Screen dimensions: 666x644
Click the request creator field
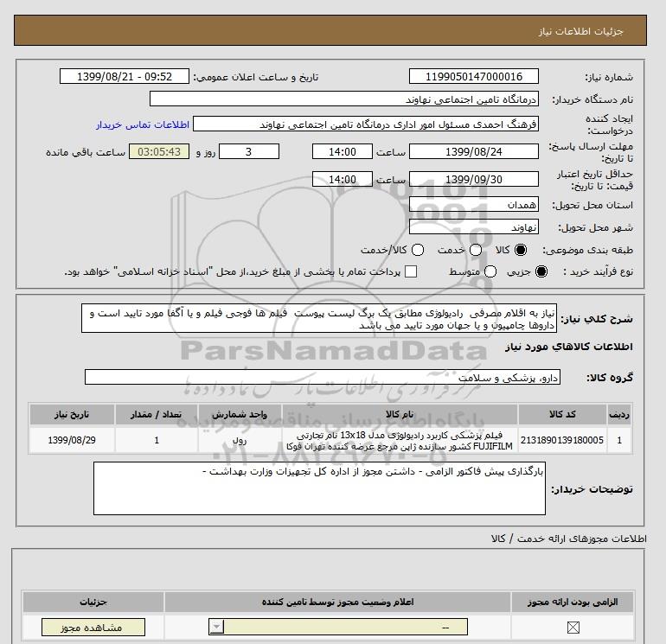366,124
